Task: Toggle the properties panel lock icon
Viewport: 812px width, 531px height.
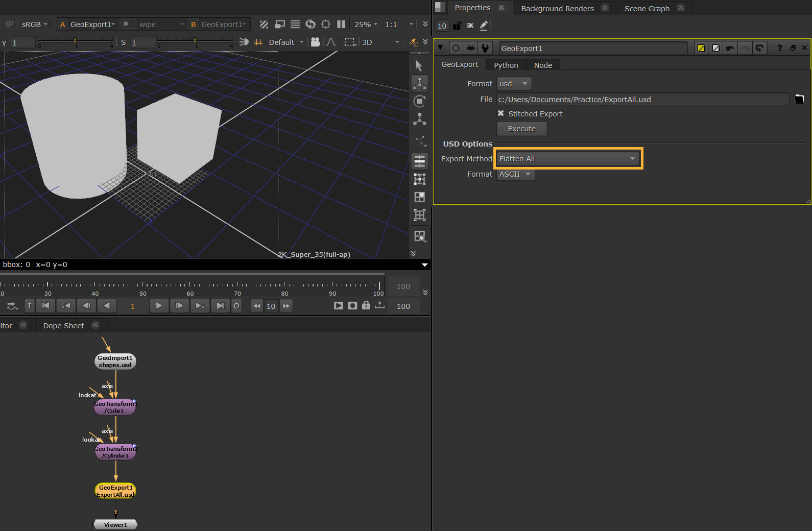Action: 457,26
